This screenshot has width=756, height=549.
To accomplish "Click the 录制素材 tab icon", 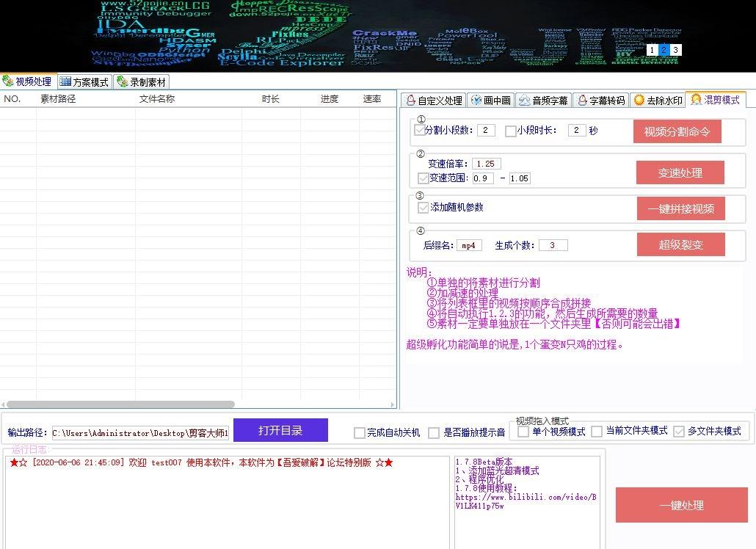I will (122, 82).
